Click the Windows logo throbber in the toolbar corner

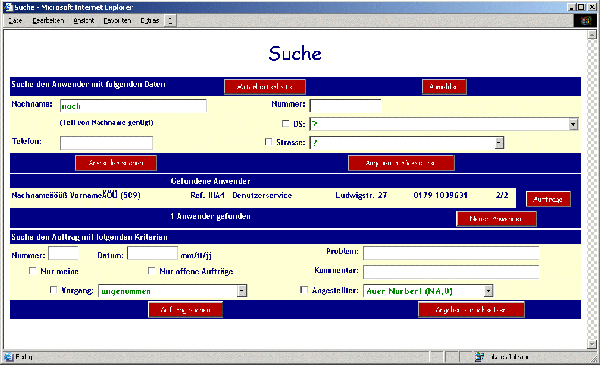coord(585,20)
